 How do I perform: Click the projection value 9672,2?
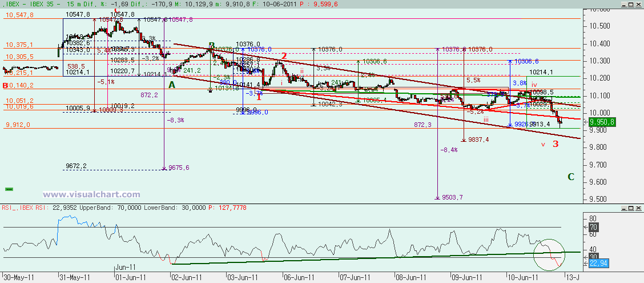pyautogui.click(x=76, y=166)
